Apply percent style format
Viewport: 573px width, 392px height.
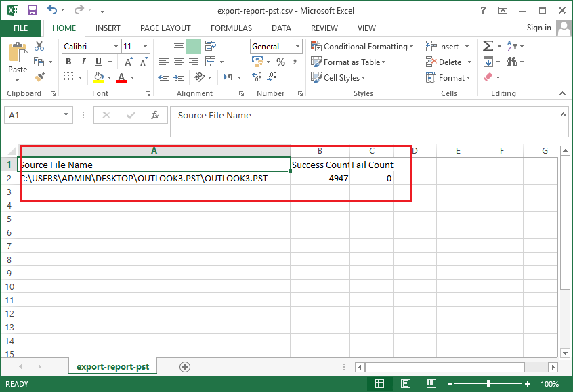click(280, 62)
